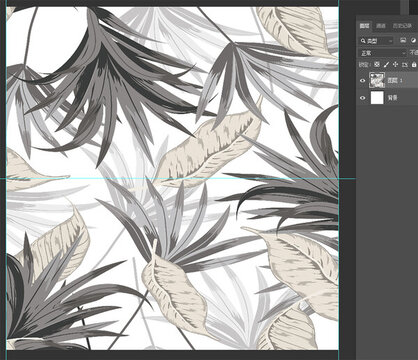Click the lock all padlock icon
Viewport: 418px width, 360px height.
click(414, 64)
